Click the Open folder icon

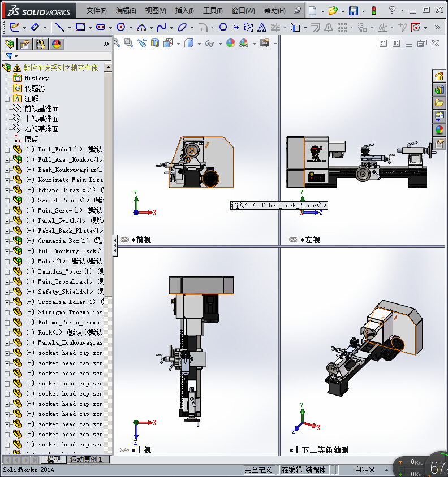tap(333, 11)
